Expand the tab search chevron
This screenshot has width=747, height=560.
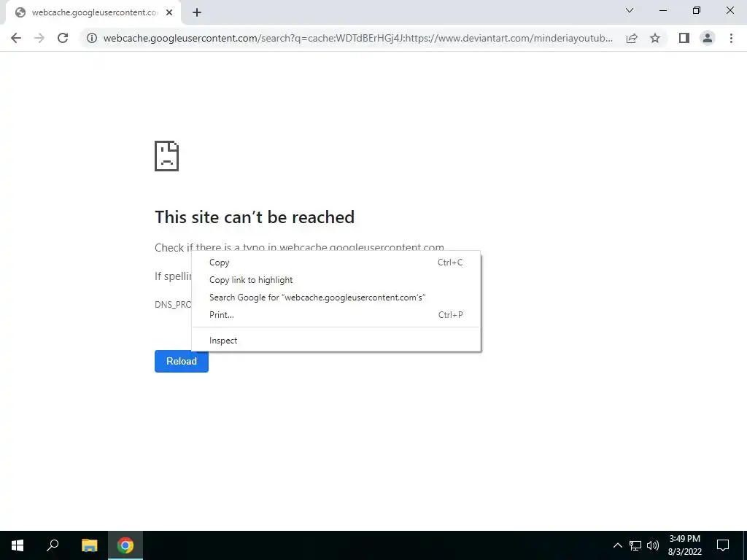pyautogui.click(x=630, y=10)
